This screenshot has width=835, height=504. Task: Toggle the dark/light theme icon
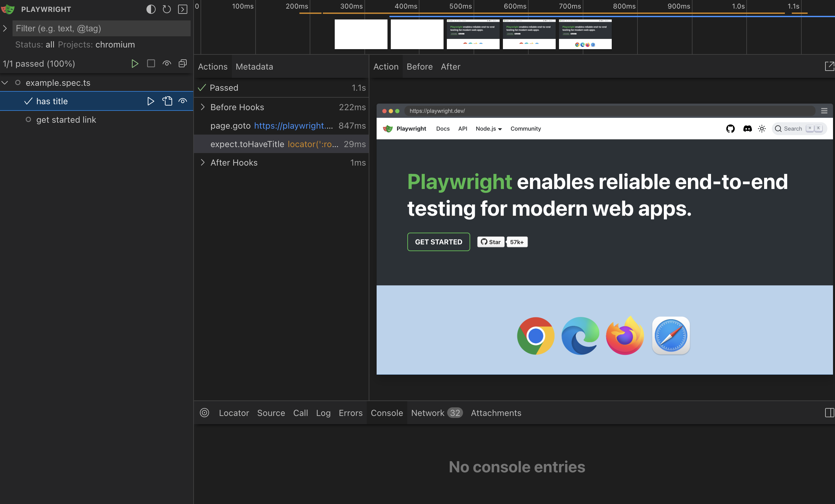(150, 9)
